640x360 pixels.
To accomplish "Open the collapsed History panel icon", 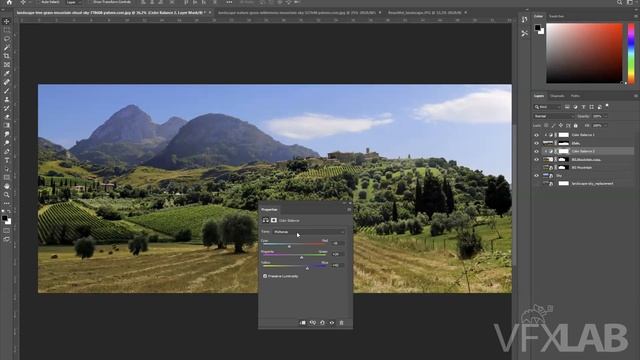I will [524, 19].
